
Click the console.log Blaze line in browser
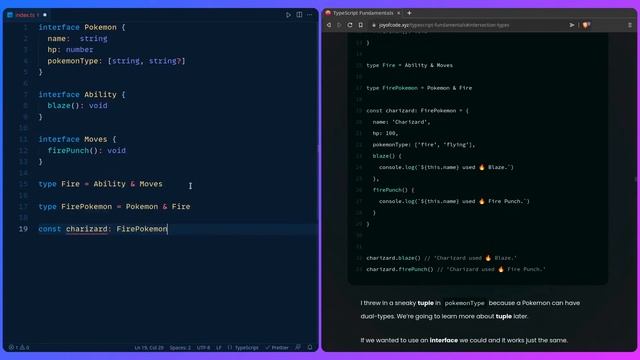446,167
